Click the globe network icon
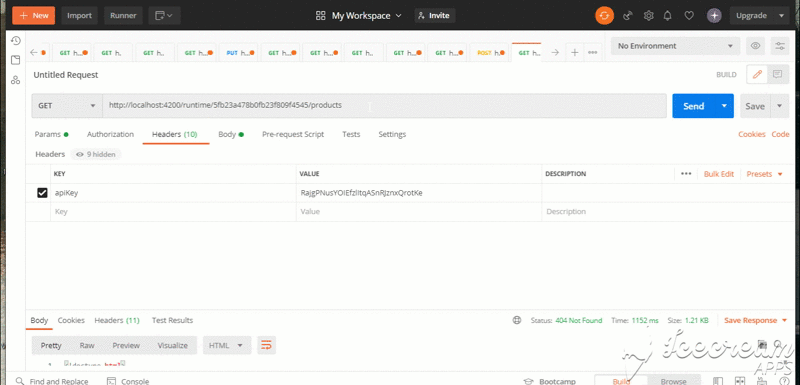Screen dimensions: 800x385 517,320
